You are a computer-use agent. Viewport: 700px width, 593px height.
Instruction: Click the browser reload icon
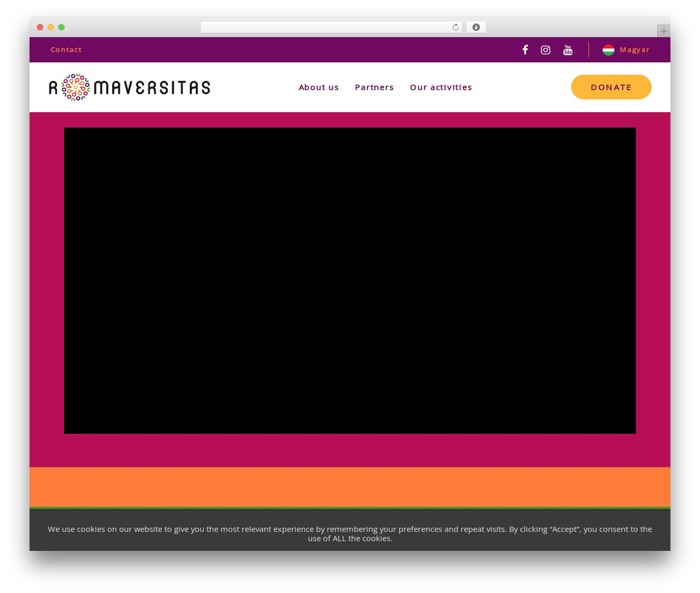456,27
